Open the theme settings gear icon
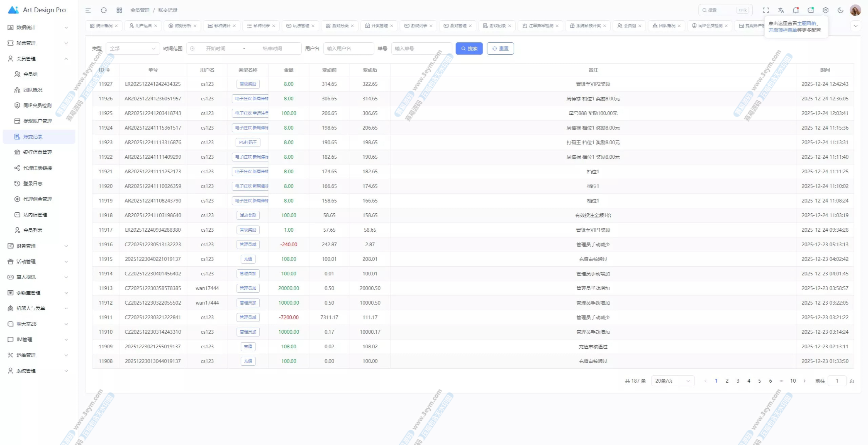 pos(826,10)
